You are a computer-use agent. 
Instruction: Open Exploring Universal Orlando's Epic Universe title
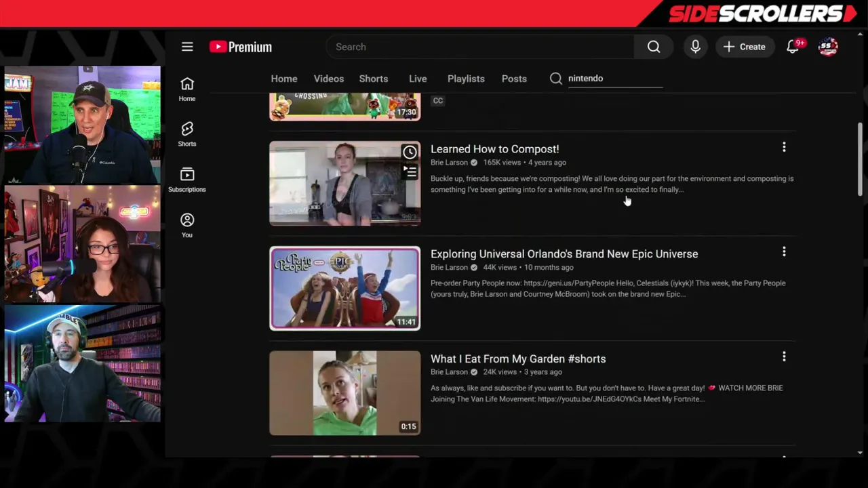pos(564,253)
